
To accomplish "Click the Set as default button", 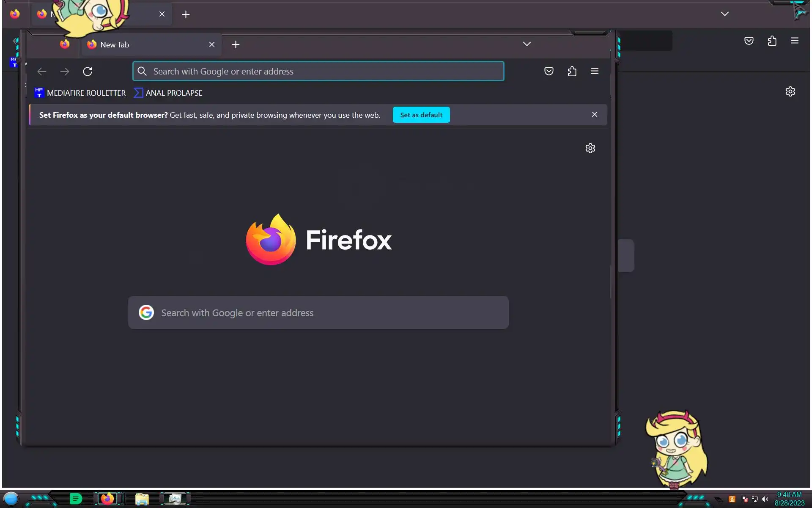I will click(x=421, y=115).
